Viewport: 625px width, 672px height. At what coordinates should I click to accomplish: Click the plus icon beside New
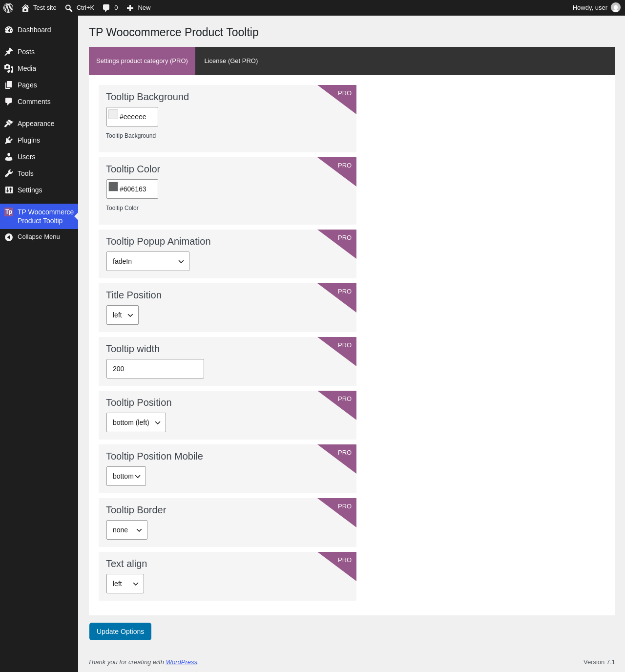pos(130,8)
